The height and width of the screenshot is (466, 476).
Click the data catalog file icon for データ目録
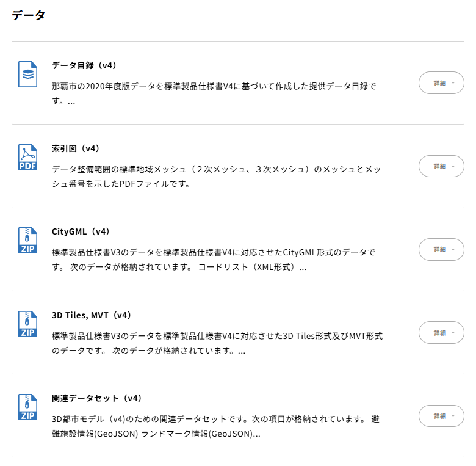click(27, 74)
